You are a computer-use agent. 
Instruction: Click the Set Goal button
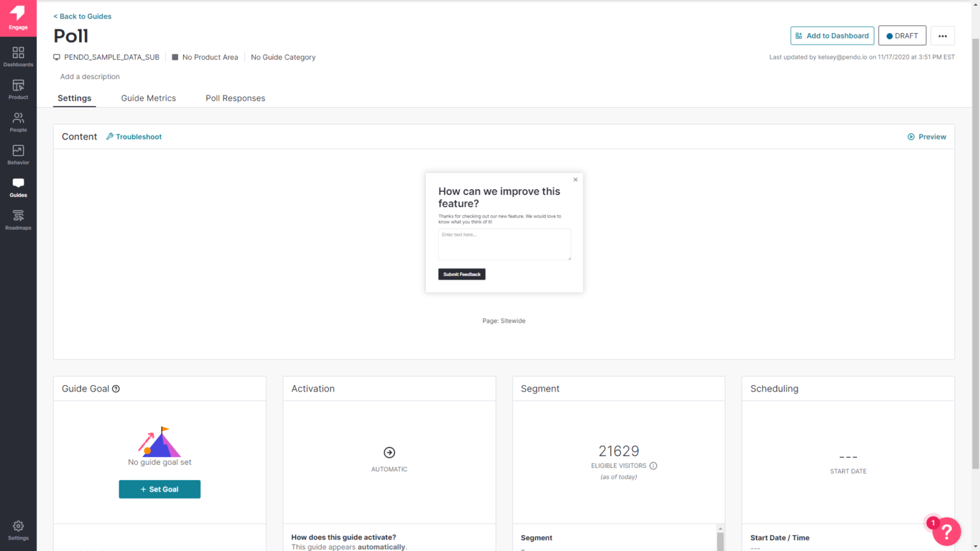click(160, 489)
